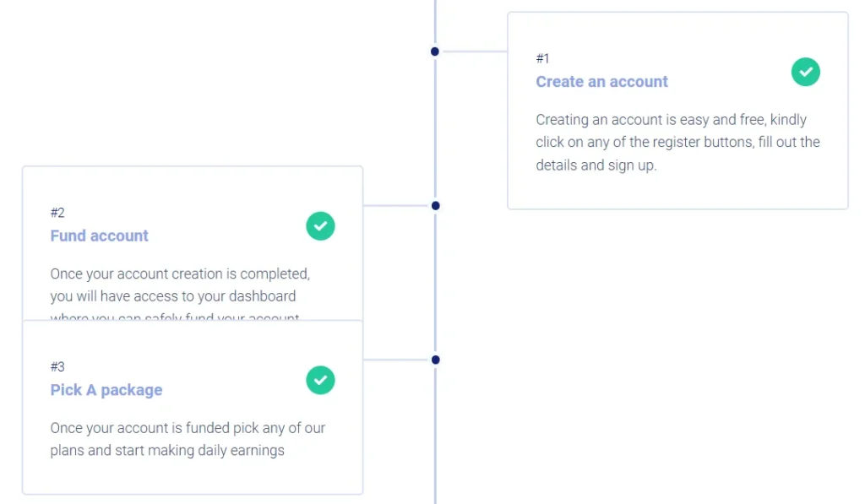Click the #3 step number label
The image size is (865, 504).
(57, 366)
